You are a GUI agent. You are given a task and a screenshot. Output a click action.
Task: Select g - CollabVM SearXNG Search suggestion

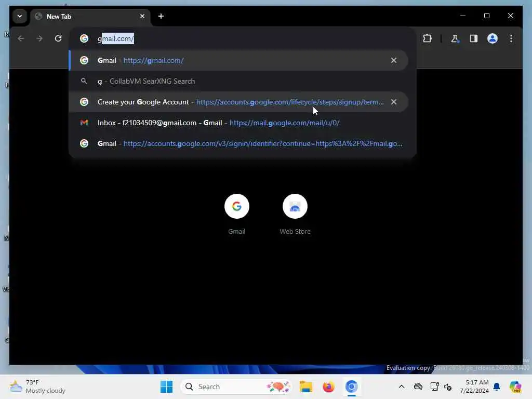(x=238, y=81)
